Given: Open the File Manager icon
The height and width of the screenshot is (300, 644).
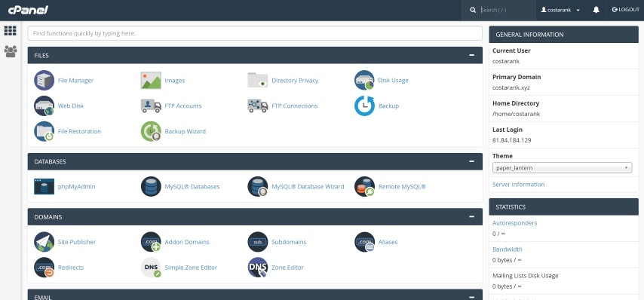Looking at the screenshot, I should click(44, 81).
